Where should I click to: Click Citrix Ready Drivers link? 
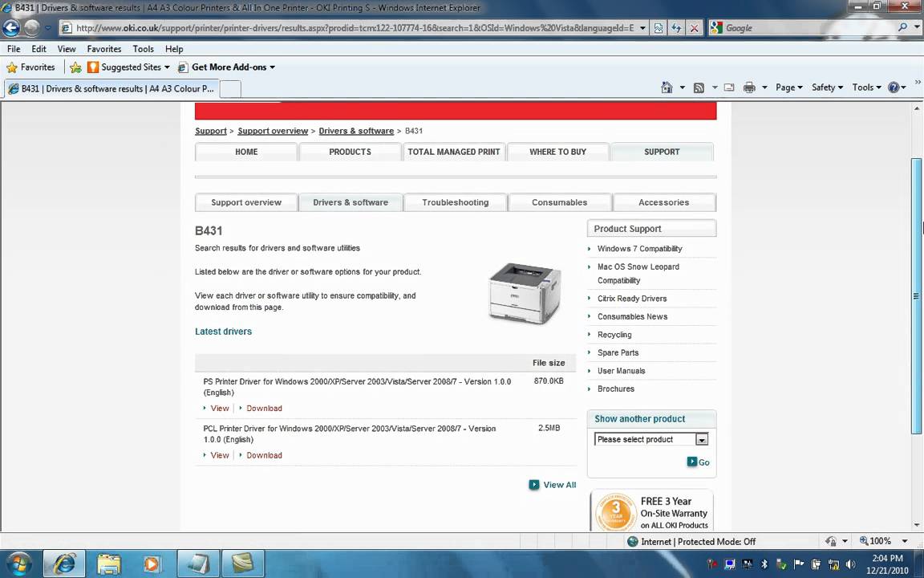click(x=632, y=299)
